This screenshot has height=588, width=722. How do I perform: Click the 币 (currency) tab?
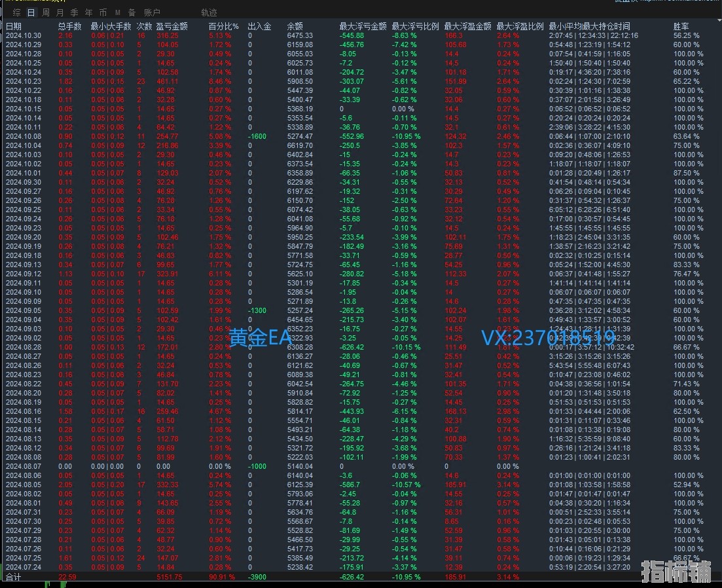[103, 12]
